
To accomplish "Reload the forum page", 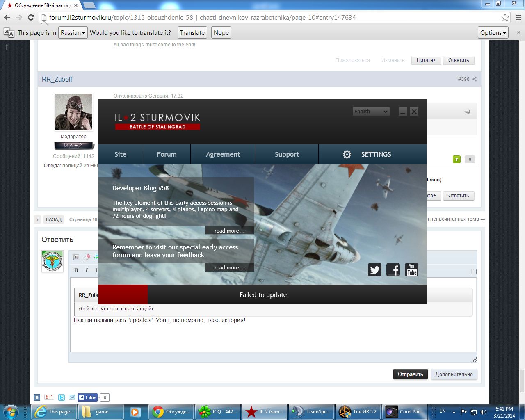I will coord(31,17).
